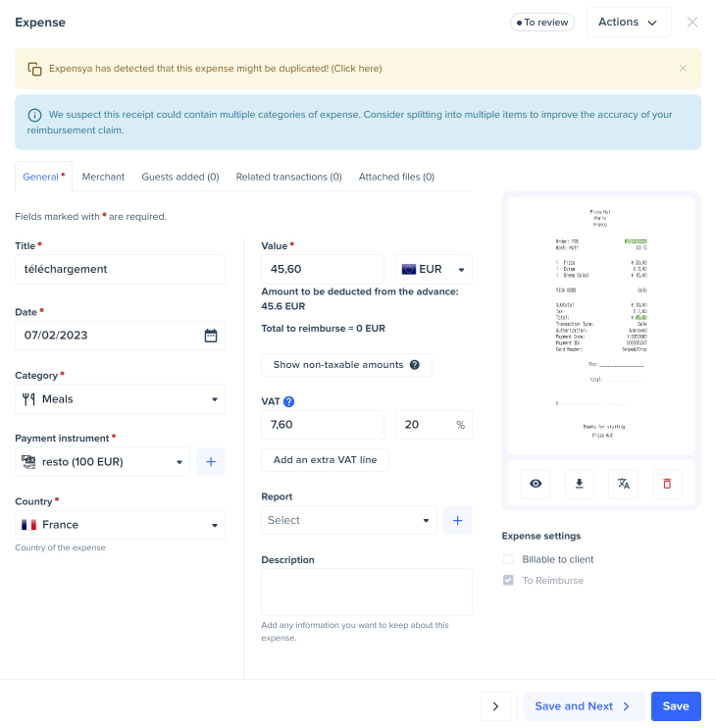This screenshot has height=728, width=716.
Task: Click Total to reimburse = 0 EUR text
Action: coord(323,329)
